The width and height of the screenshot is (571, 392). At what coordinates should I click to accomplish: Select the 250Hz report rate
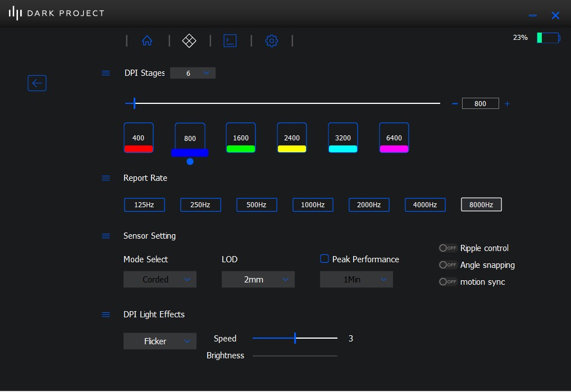(200, 205)
